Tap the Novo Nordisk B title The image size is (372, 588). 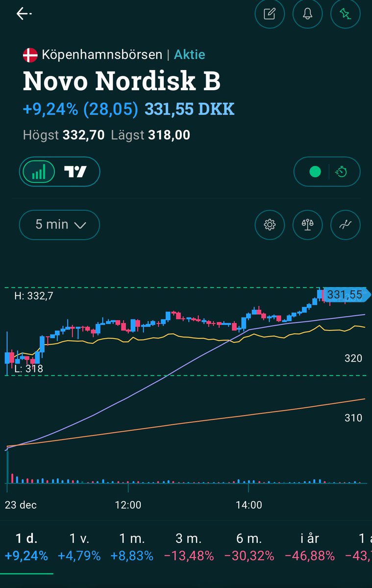122,81
